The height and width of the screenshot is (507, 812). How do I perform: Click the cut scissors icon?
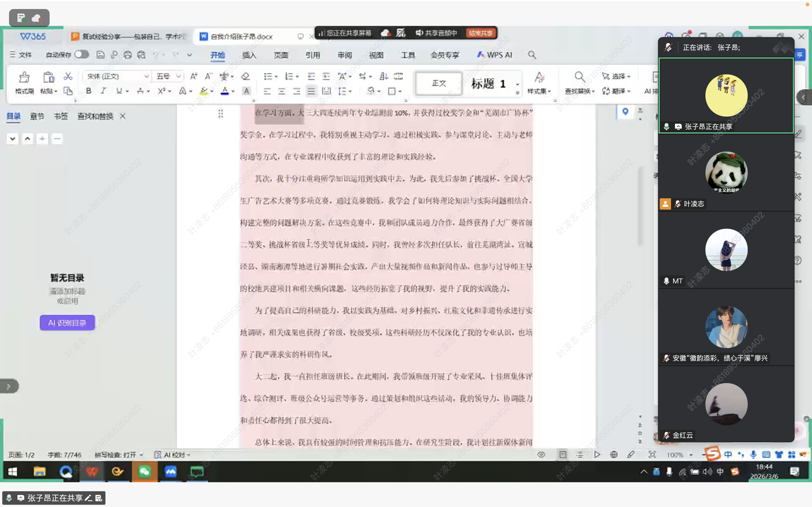(x=68, y=76)
